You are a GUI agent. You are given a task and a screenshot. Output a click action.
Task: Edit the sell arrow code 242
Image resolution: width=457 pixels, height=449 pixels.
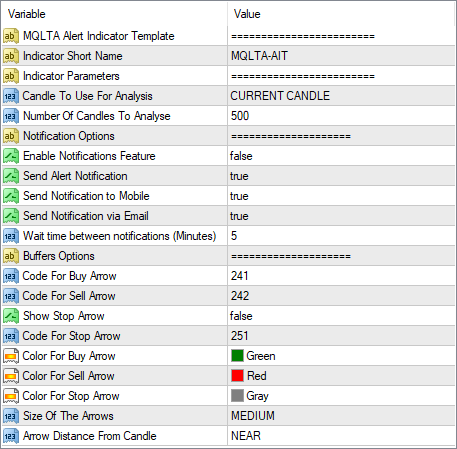pos(240,296)
